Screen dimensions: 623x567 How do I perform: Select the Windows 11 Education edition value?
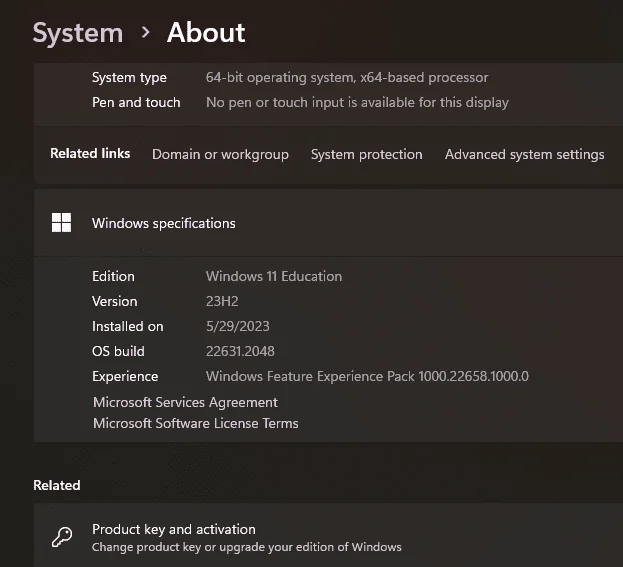click(274, 276)
